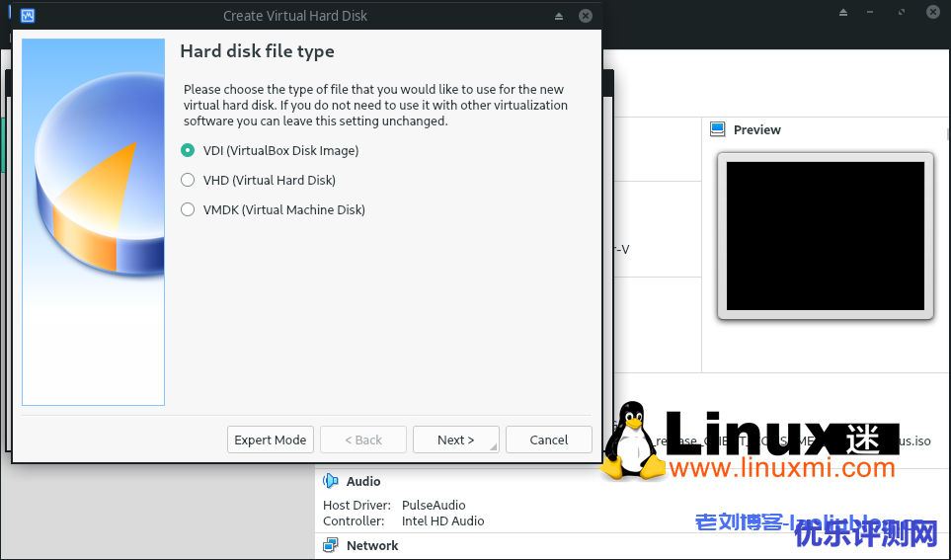Click the Preview monitor icon
951x560 pixels.
717,129
